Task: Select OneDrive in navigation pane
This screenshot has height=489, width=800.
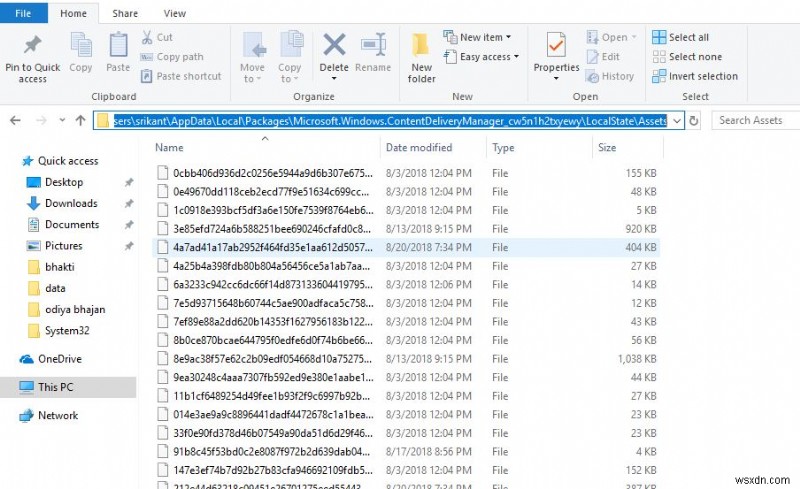Action: tap(51, 359)
